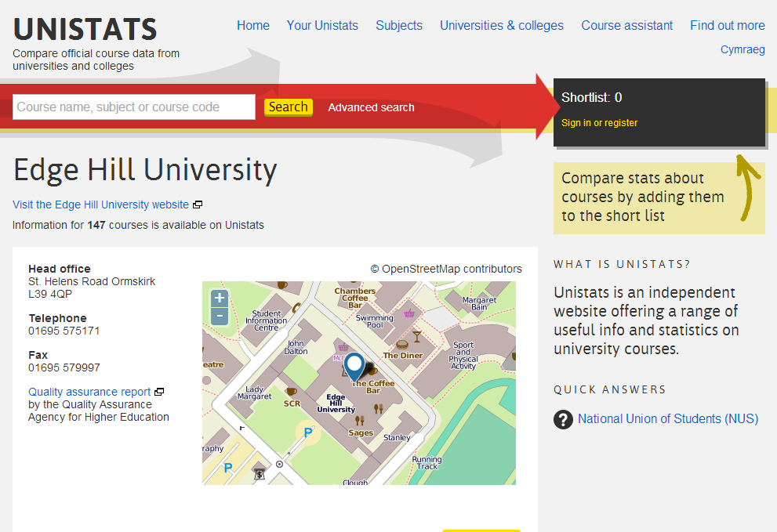Click the blue location pin on map
The image size is (777, 532).
coord(354,367)
